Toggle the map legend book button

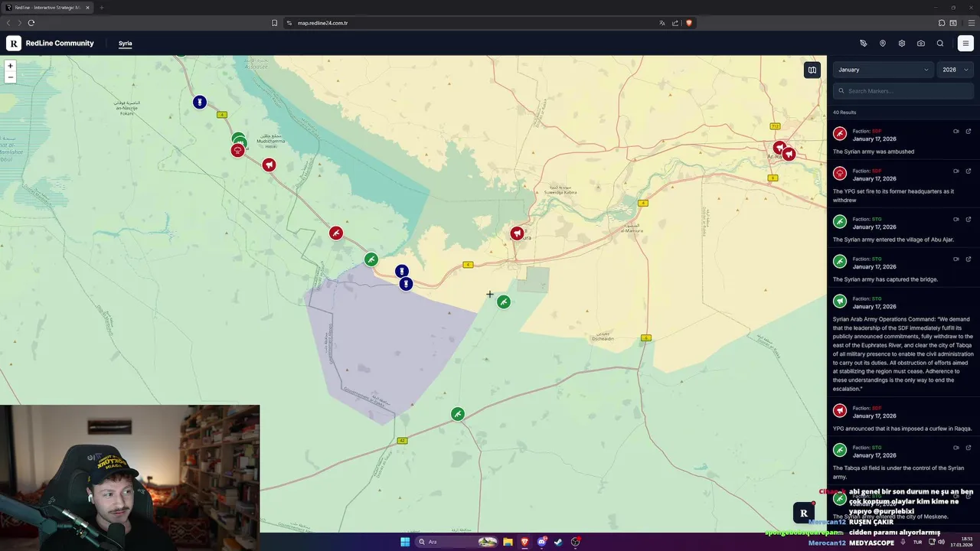tap(812, 70)
